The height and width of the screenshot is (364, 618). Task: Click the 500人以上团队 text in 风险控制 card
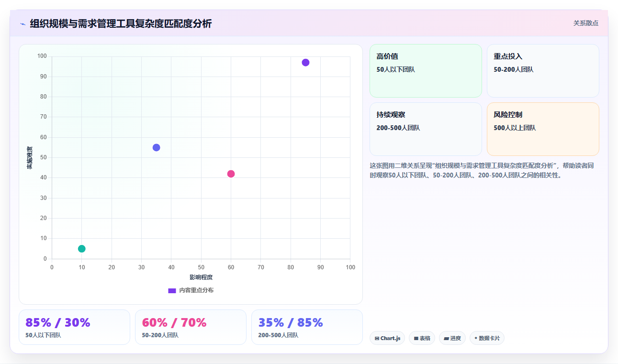515,128
